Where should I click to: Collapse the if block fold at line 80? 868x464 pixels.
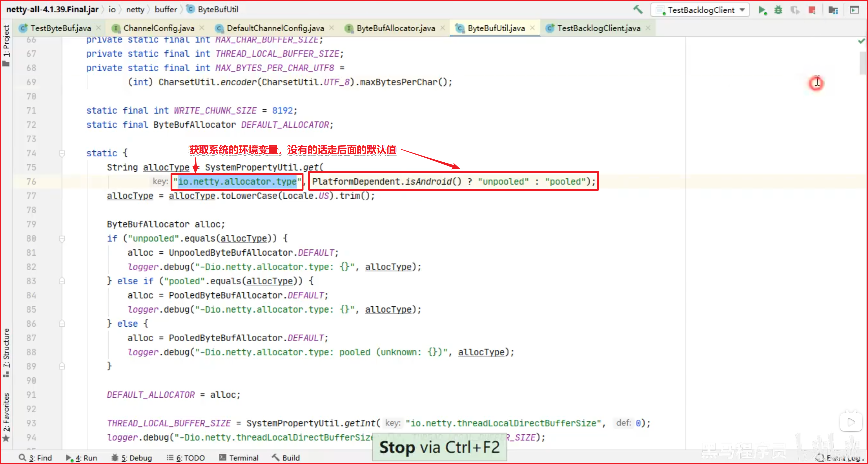pyautogui.click(x=62, y=239)
